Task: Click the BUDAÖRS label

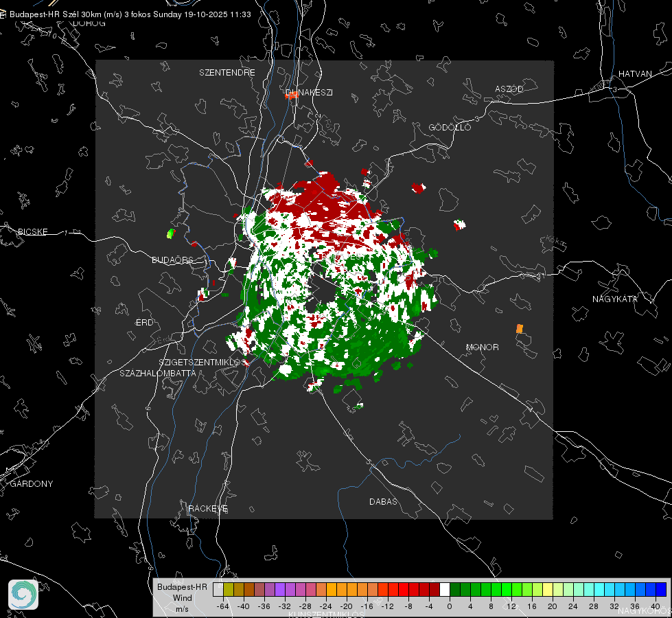Action: [x=172, y=260]
